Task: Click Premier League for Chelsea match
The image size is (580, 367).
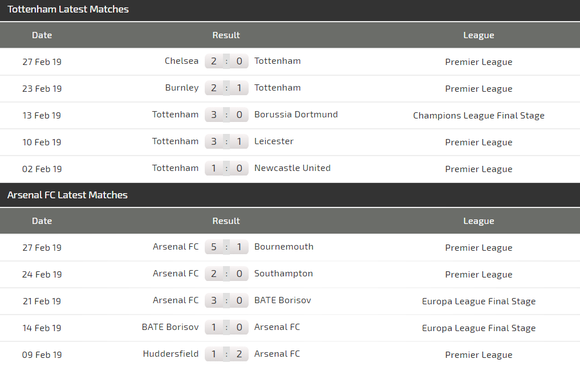Action: tap(479, 62)
